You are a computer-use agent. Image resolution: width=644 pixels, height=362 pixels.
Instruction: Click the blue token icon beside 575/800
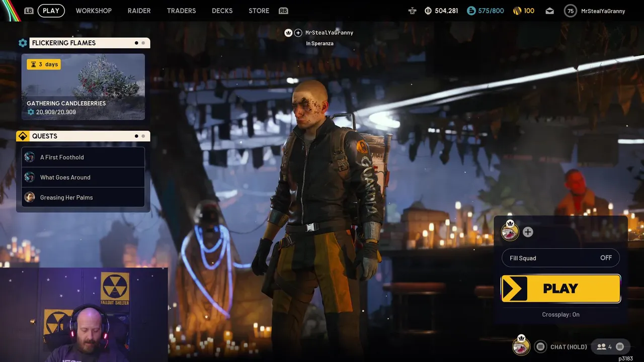point(471,11)
